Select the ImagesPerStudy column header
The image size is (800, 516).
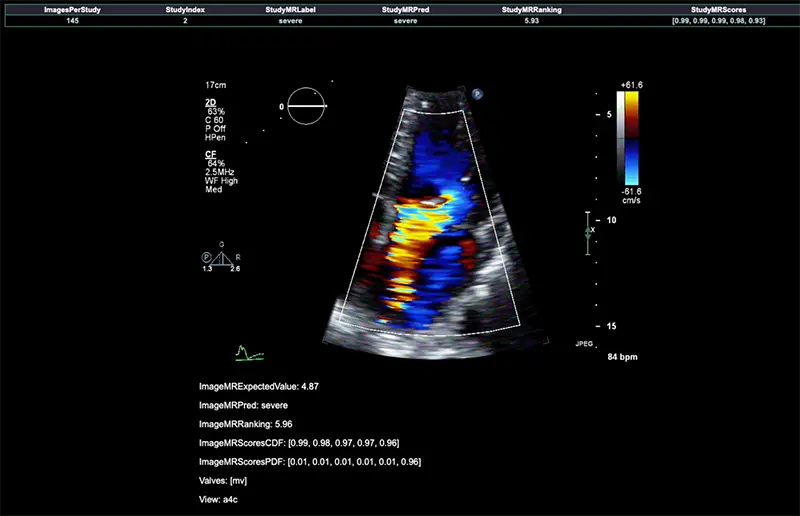[72, 8]
